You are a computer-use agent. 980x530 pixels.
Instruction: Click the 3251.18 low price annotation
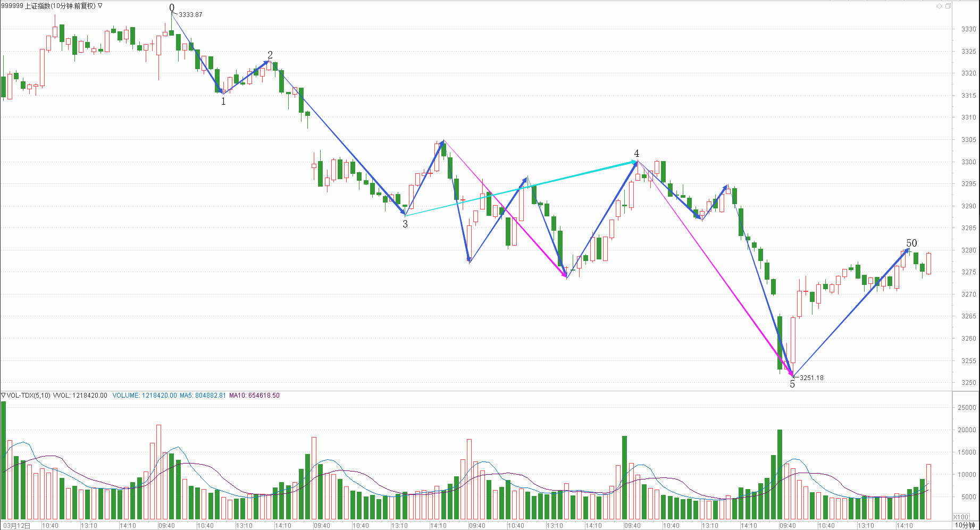click(811, 378)
